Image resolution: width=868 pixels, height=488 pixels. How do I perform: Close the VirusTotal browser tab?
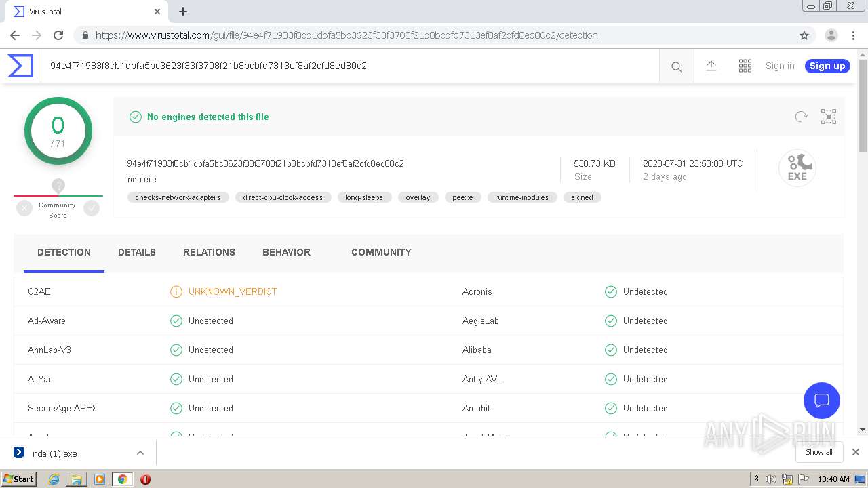point(157,12)
